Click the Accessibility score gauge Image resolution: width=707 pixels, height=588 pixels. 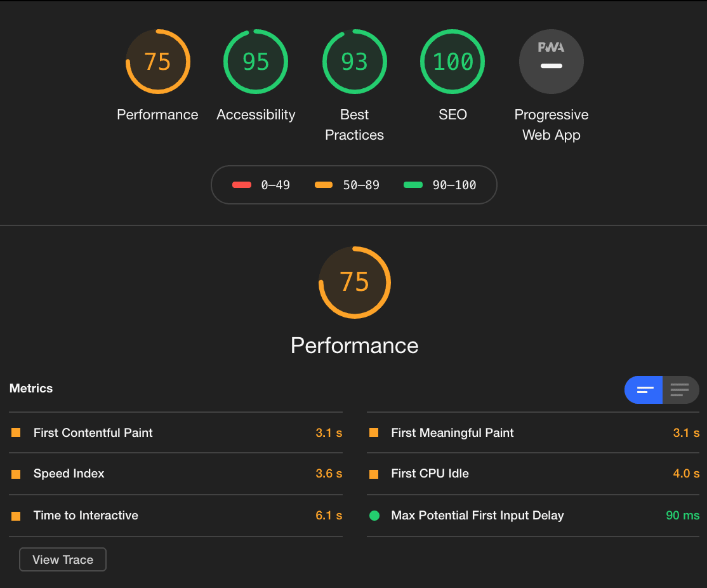(256, 62)
